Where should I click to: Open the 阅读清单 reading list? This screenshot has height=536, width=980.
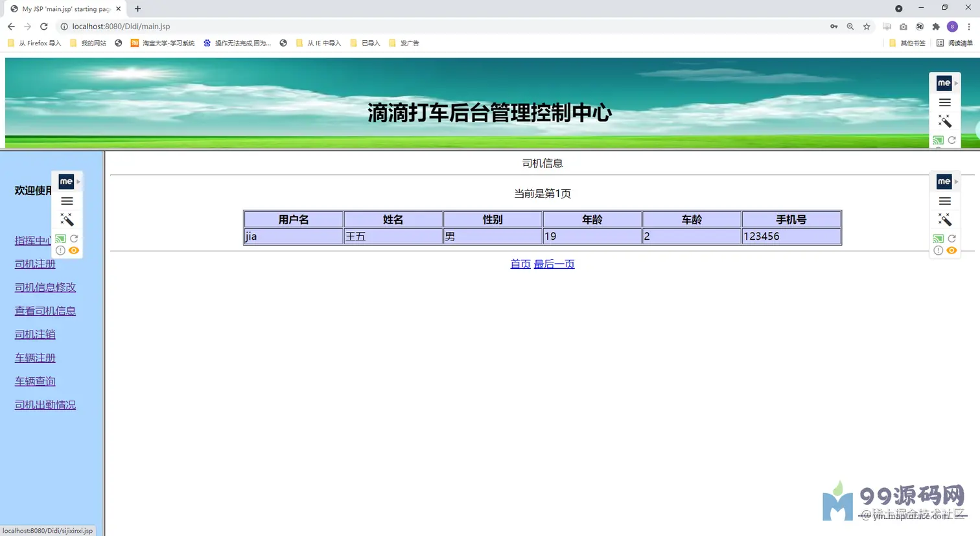955,43
